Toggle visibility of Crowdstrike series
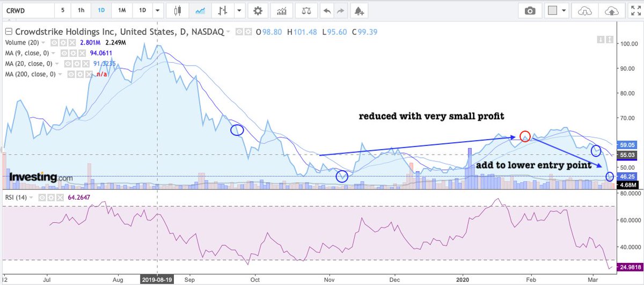 240,32
